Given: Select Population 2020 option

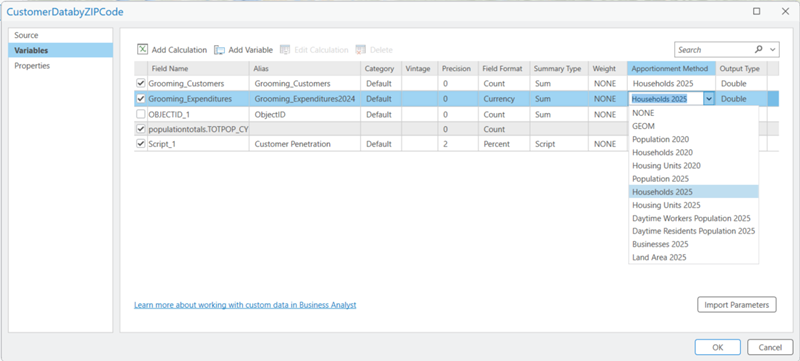Looking at the screenshot, I should [x=693, y=139].
